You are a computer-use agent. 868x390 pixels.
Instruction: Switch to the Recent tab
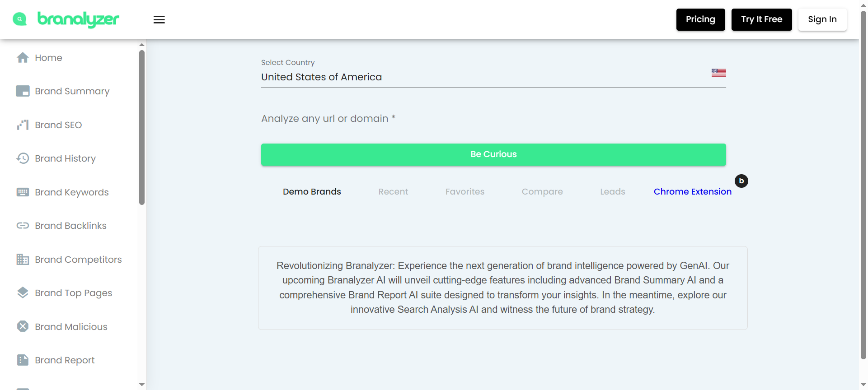[x=393, y=192]
